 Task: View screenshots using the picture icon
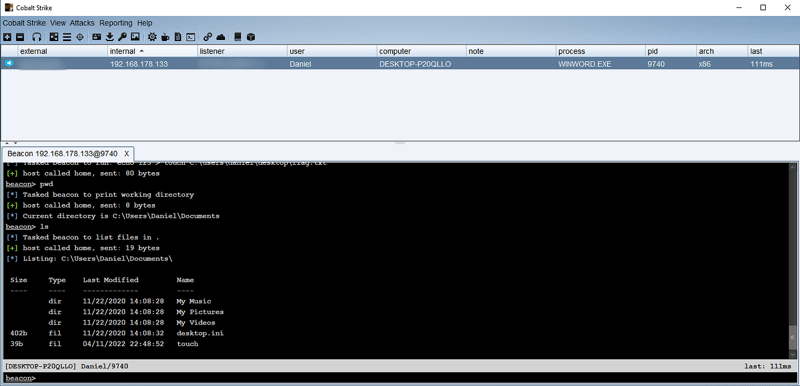135,37
